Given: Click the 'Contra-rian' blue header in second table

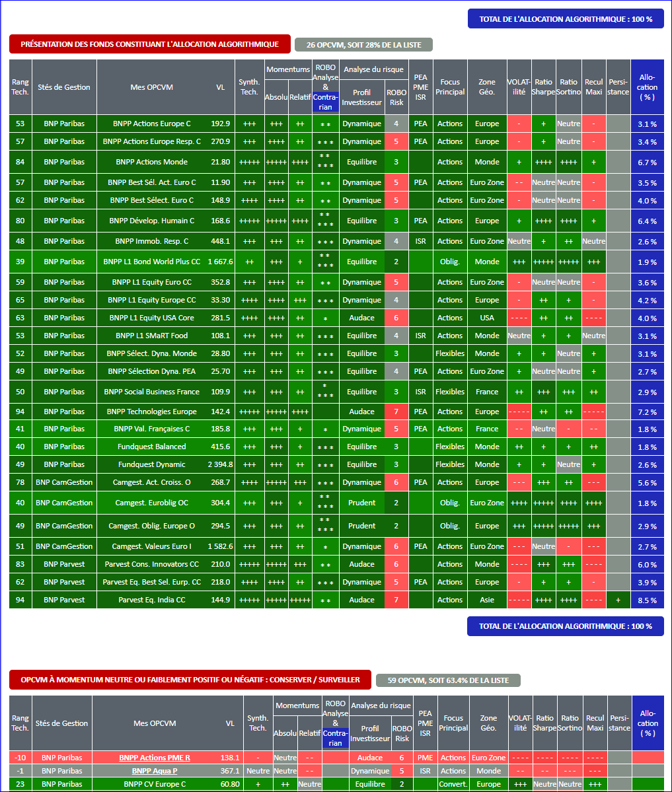Looking at the screenshot, I should [x=336, y=738].
